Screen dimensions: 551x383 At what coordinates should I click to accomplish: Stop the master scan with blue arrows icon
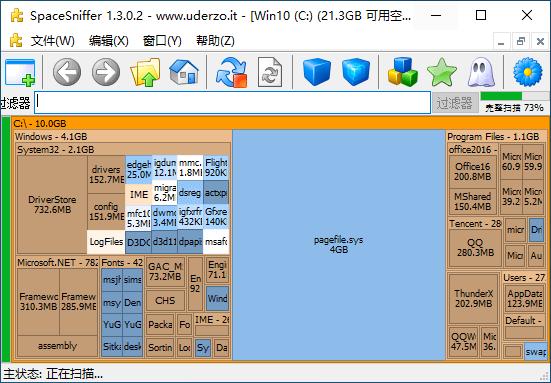231,72
